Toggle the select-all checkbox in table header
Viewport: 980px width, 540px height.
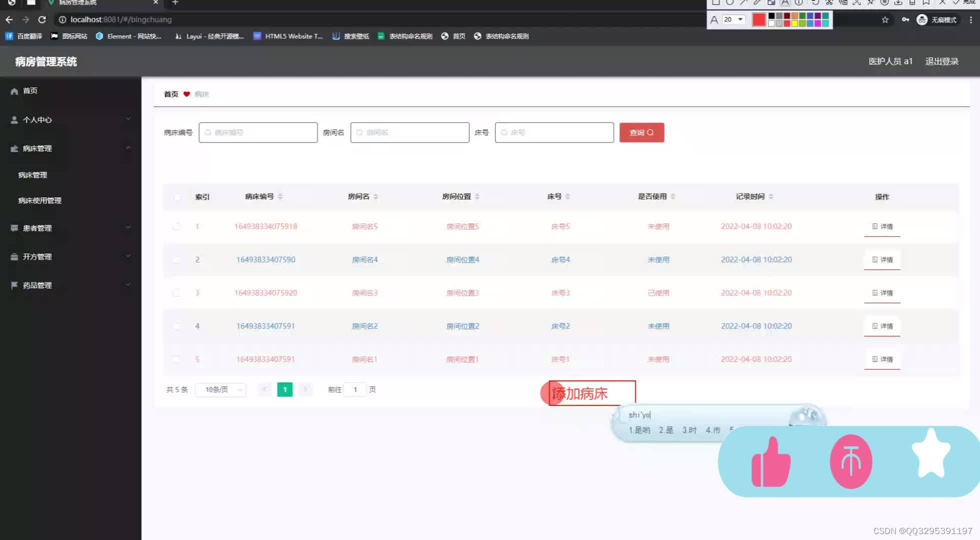click(177, 197)
